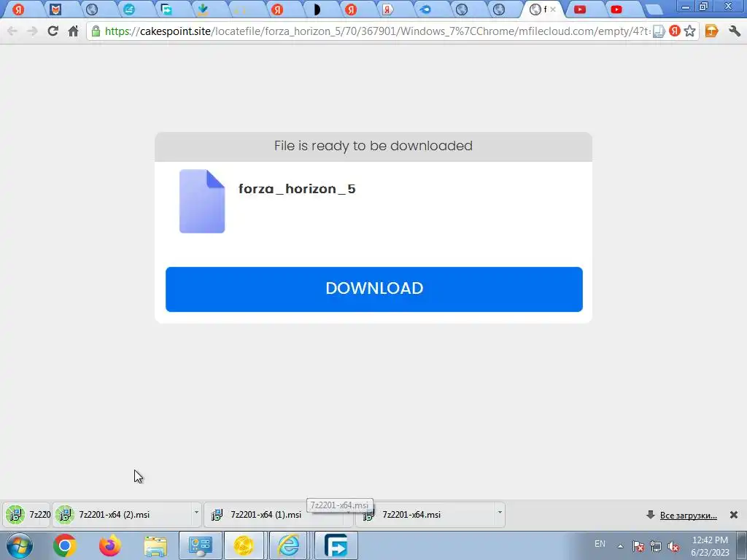The image size is (747, 560).
Task: Click the network status tray icon
Action: pyautogui.click(x=656, y=546)
